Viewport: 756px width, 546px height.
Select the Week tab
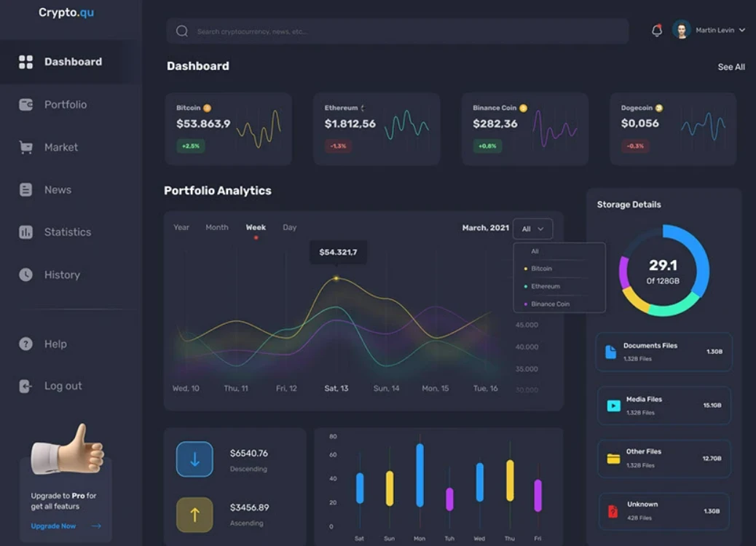point(256,227)
